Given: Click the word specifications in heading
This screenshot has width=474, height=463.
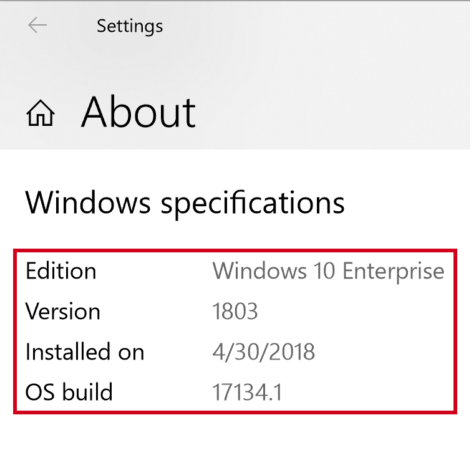Looking at the screenshot, I should pos(253,204).
